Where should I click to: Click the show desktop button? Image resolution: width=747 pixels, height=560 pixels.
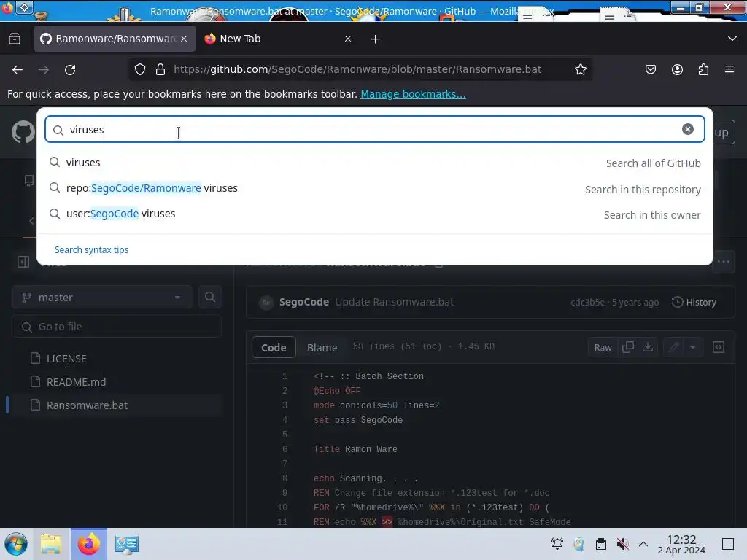coord(728,544)
